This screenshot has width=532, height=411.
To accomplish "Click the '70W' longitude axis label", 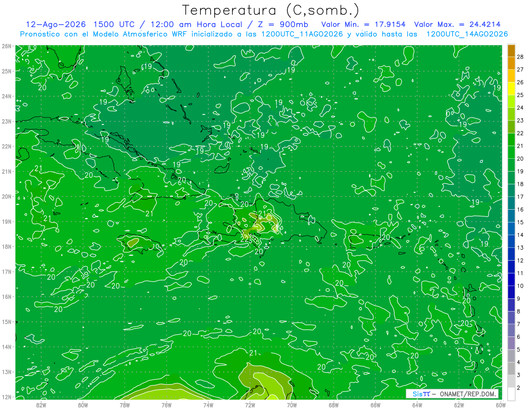I will (292, 404).
